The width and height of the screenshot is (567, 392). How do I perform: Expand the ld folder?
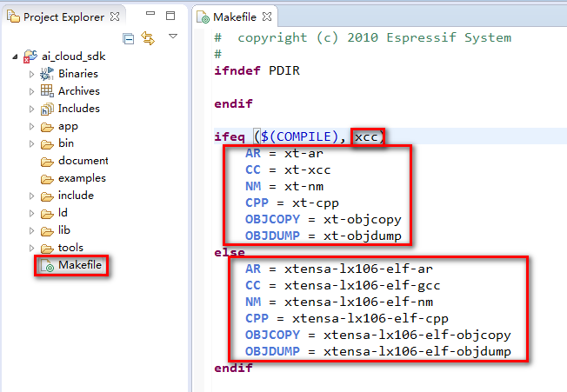(x=32, y=213)
